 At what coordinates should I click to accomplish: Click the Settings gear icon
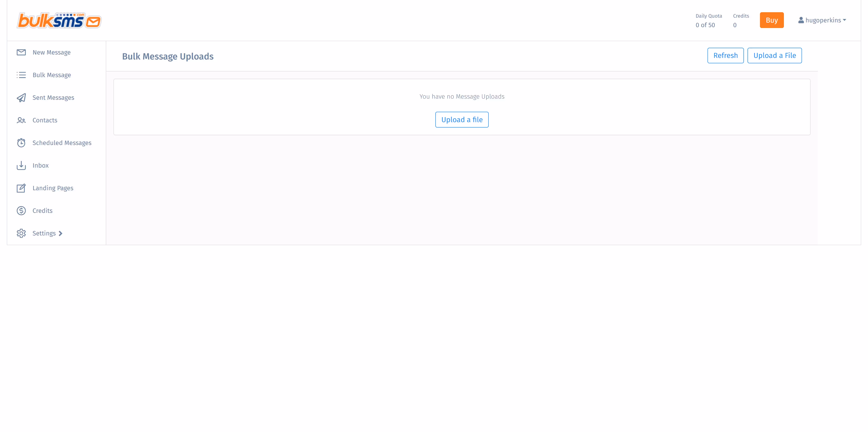click(x=21, y=233)
